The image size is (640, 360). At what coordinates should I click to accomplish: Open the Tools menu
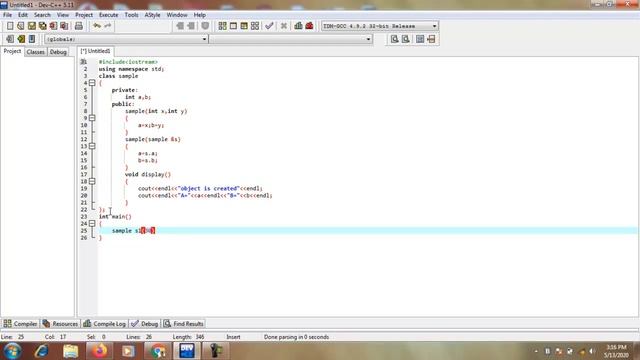pyautogui.click(x=131, y=15)
